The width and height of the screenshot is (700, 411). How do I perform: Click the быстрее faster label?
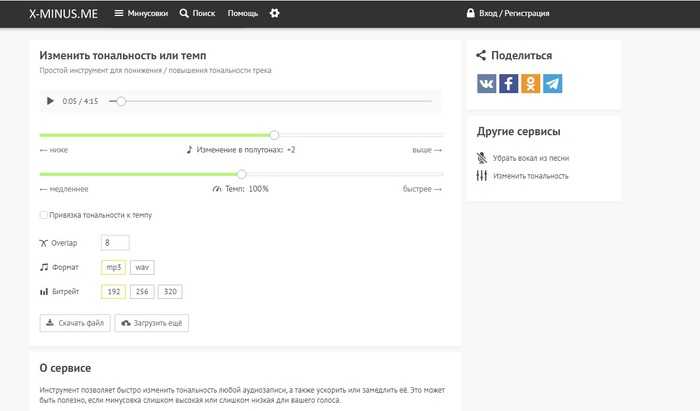pyautogui.click(x=422, y=189)
